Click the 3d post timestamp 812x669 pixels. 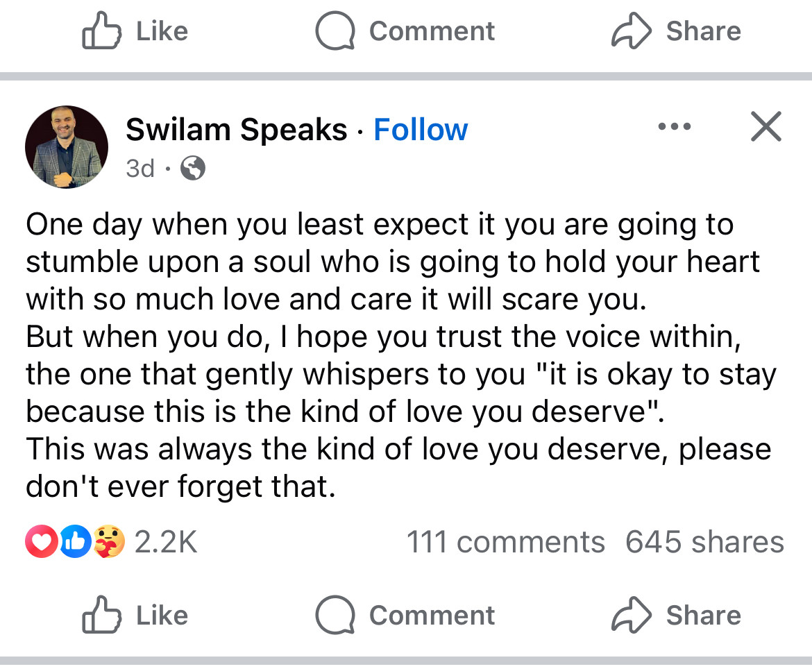(140, 168)
